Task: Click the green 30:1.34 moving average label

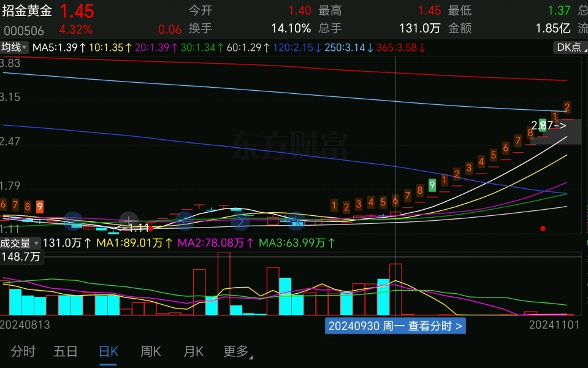Action: 202,48
